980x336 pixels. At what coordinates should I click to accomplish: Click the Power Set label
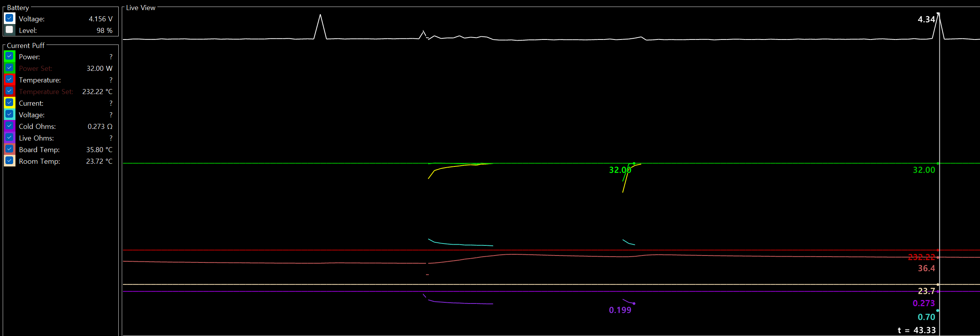click(x=36, y=69)
